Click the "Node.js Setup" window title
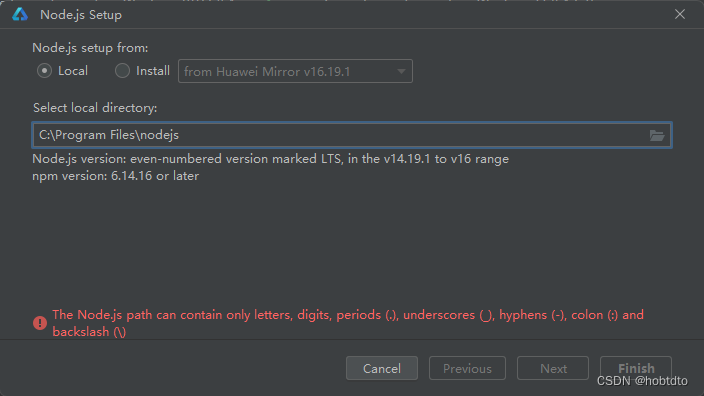The image size is (704, 396). pos(81,15)
